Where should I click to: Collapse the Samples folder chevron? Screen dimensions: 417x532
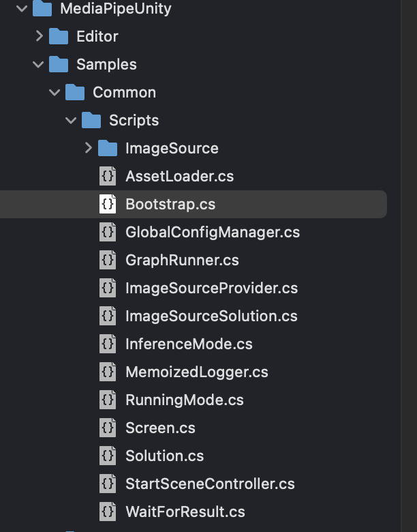(x=38, y=64)
